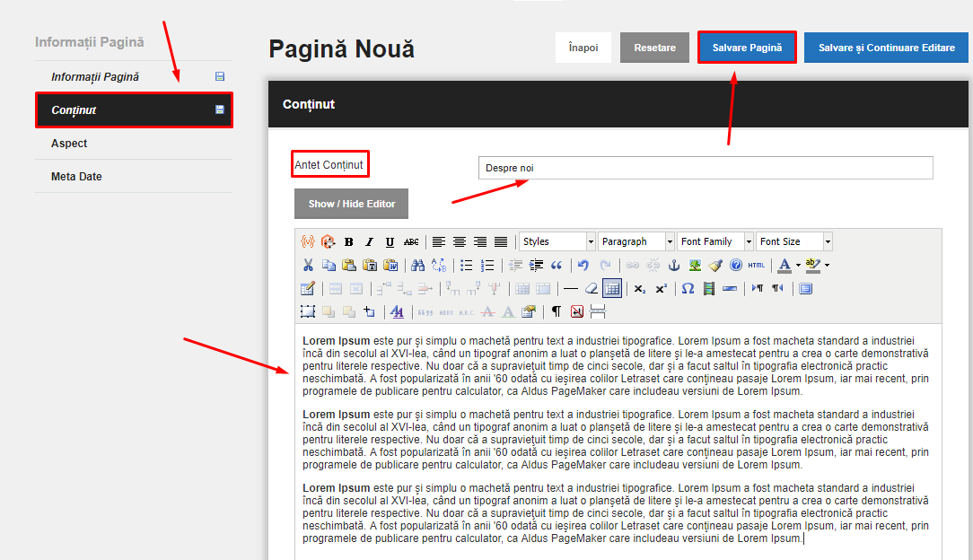Undo the last edit
This screenshot has width=973, height=560.
(x=583, y=266)
